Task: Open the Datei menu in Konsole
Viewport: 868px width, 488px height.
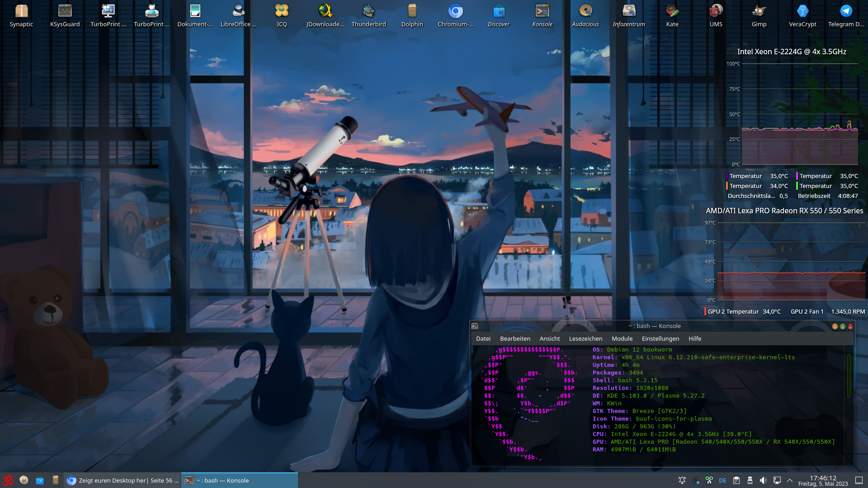Action: (483, 338)
